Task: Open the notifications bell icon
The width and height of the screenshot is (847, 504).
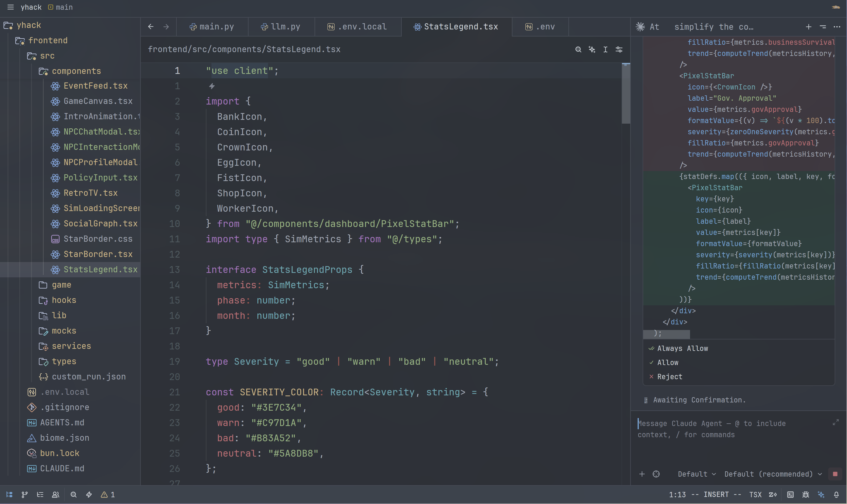Action: click(x=836, y=495)
